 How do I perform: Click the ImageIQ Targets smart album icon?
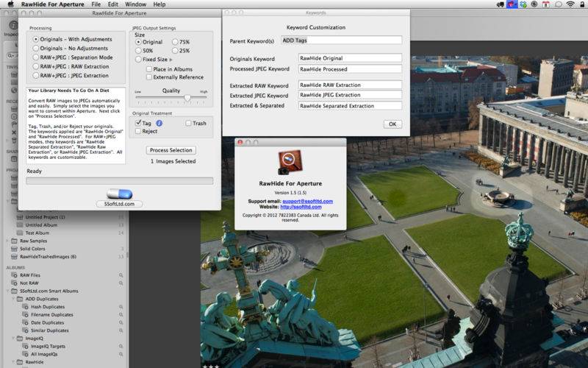[26, 346]
